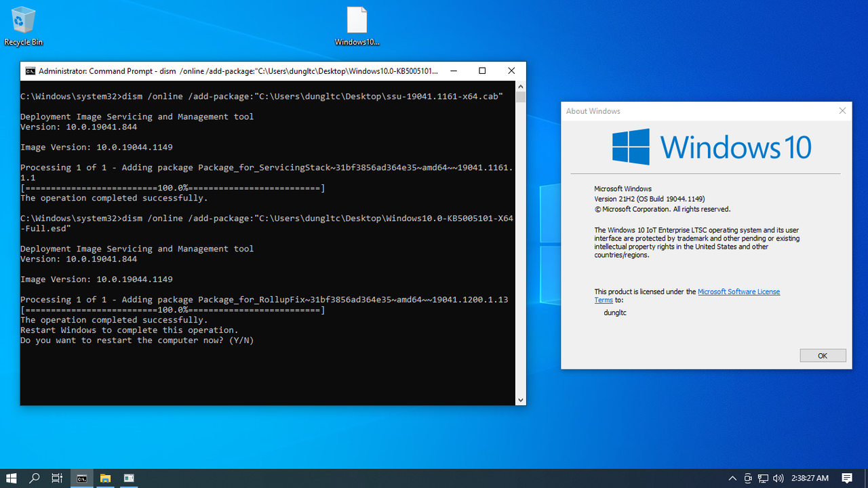
Task: Close the Command Prompt window
Action: (511, 70)
